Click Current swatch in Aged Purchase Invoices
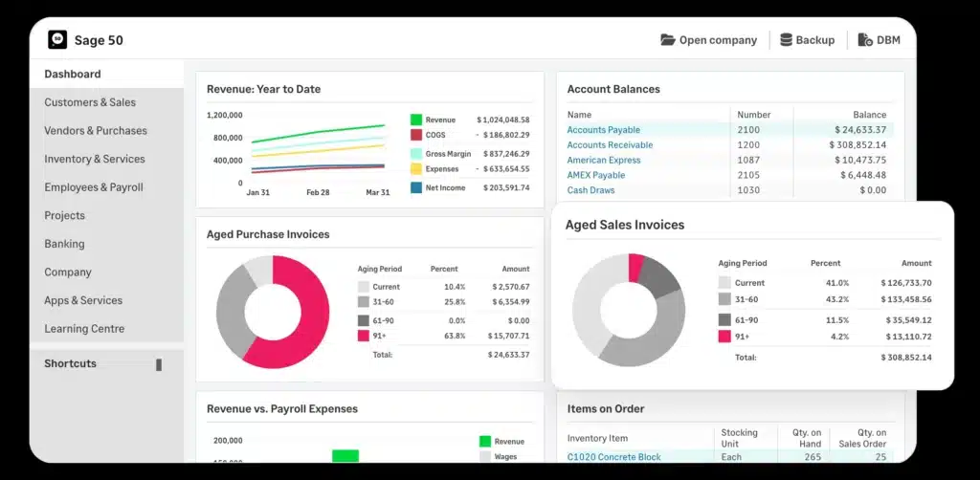This screenshot has width=980, height=480. (363, 287)
